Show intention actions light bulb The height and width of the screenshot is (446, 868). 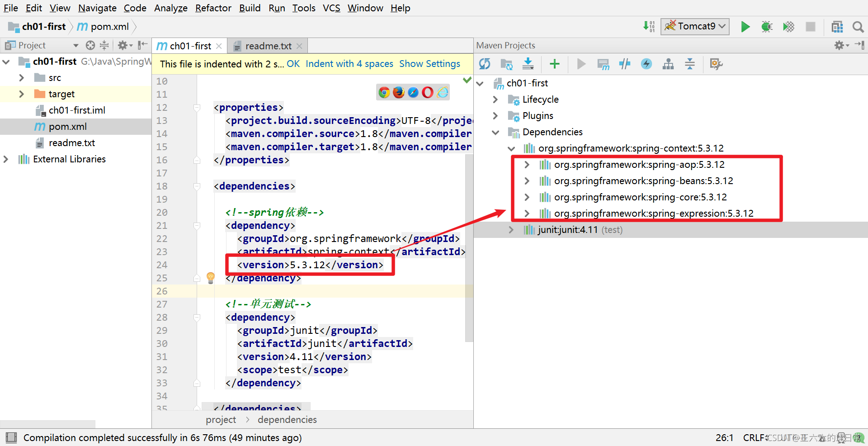(x=211, y=278)
